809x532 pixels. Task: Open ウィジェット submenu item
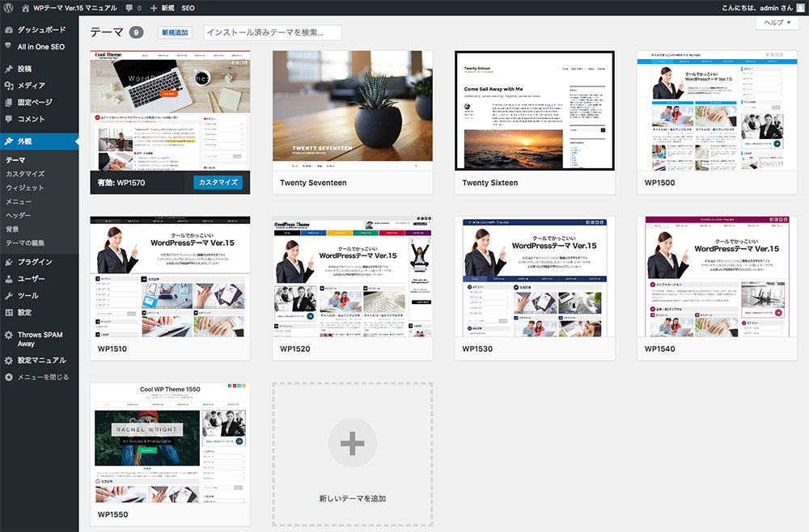click(x=25, y=188)
